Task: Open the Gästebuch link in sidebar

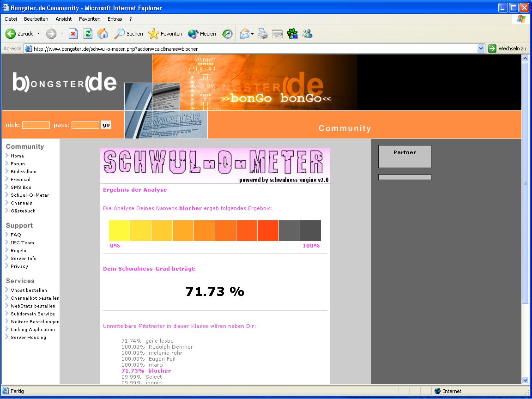Action: [x=23, y=211]
